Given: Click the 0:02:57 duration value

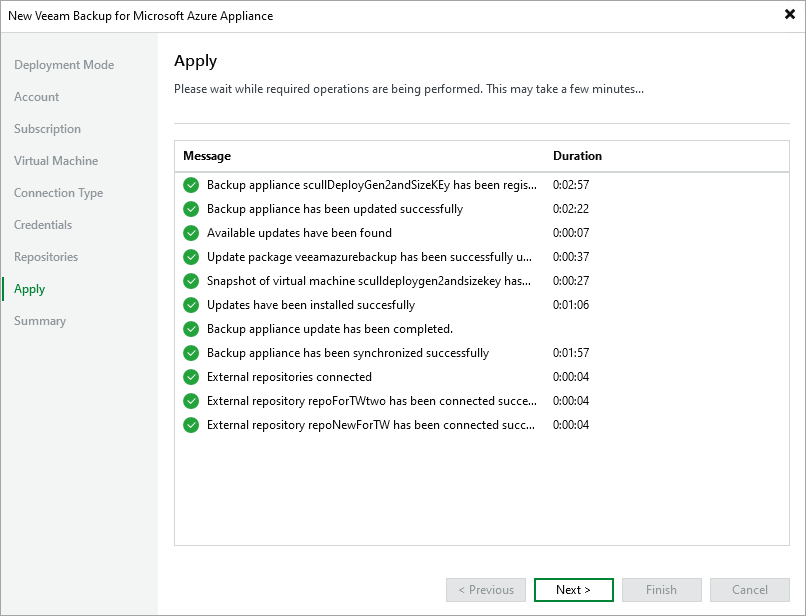Looking at the screenshot, I should point(571,185).
